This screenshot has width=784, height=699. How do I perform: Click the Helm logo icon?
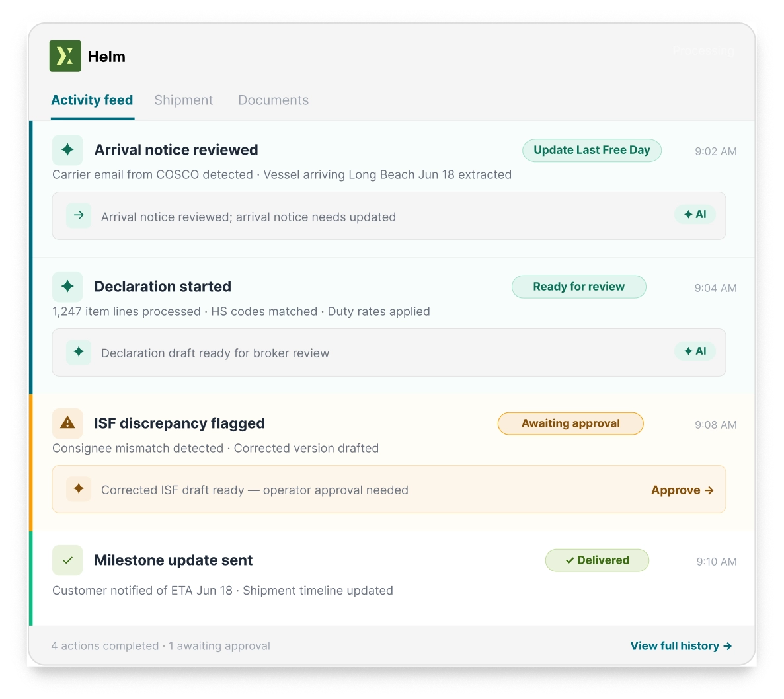click(x=65, y=56)
